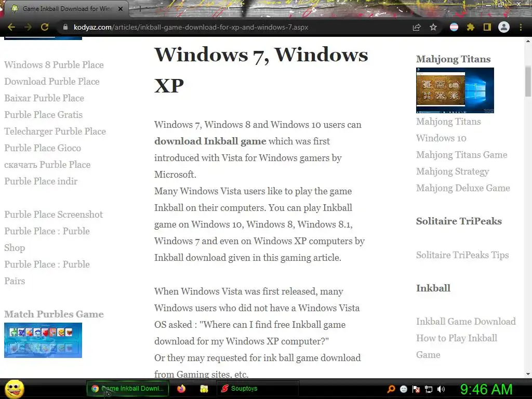Open the Telecharger Purble Place link

tap(55, 131)
